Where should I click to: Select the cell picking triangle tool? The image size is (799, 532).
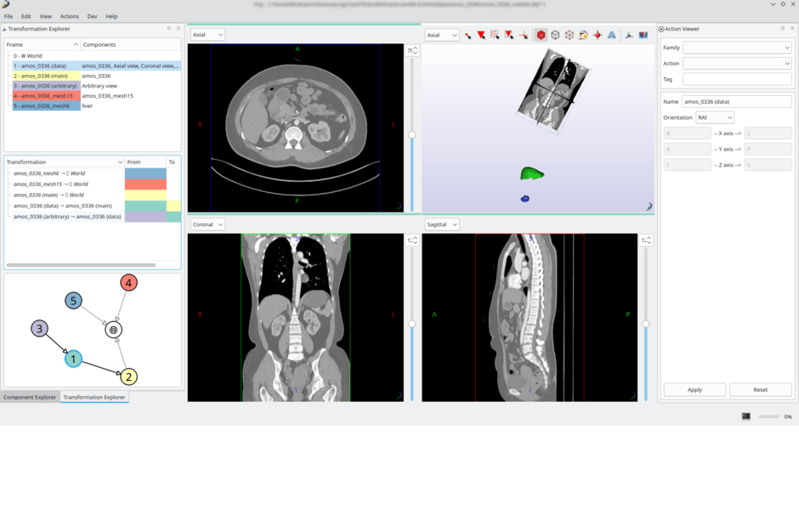tap(481, 35)
